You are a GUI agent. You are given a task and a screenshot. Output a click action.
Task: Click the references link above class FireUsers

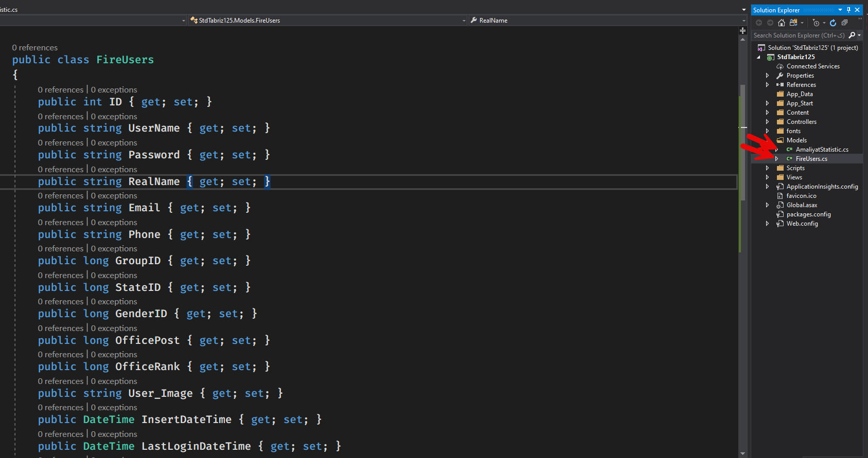coord(35,48)
